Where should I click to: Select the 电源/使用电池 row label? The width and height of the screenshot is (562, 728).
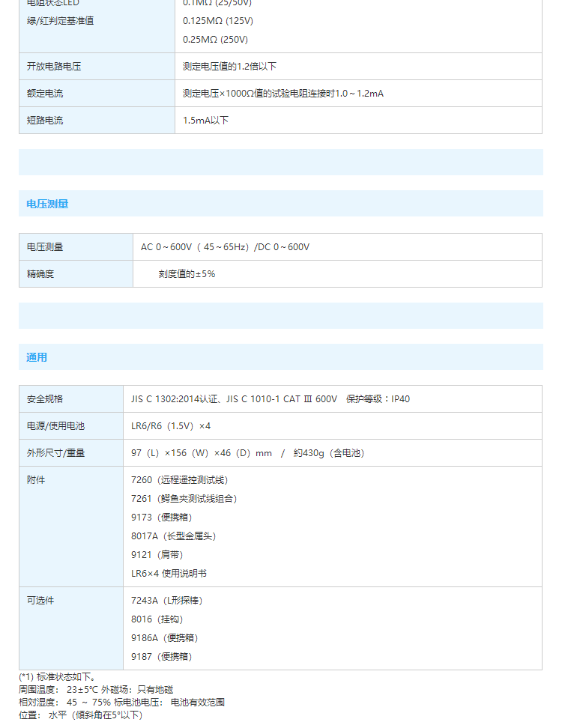55,425
